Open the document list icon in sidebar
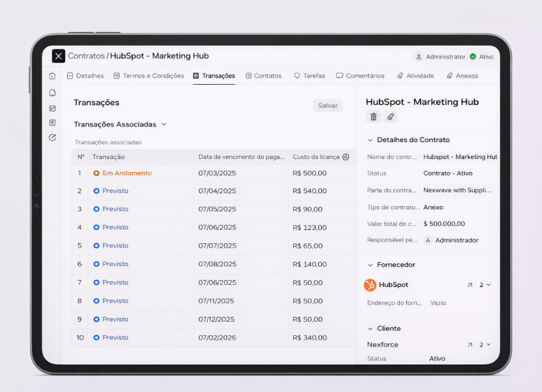The height and width of the screenshot is (392, 542). click(x=52, y=123)
